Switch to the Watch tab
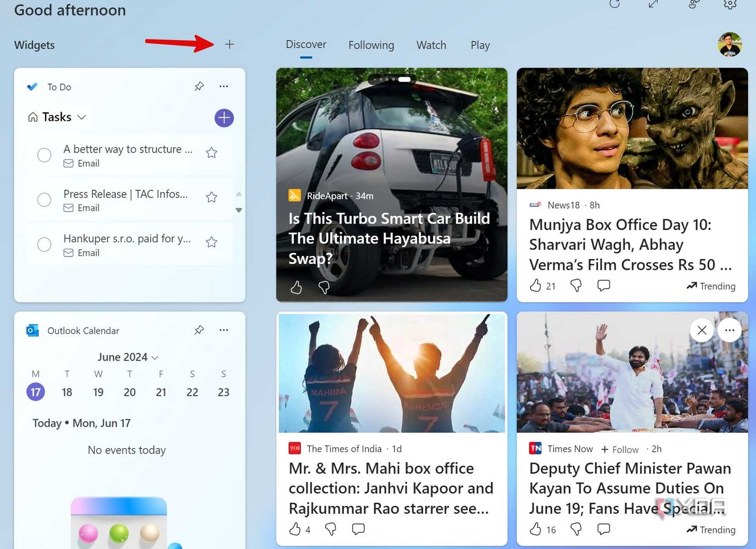 click(431, 45)
